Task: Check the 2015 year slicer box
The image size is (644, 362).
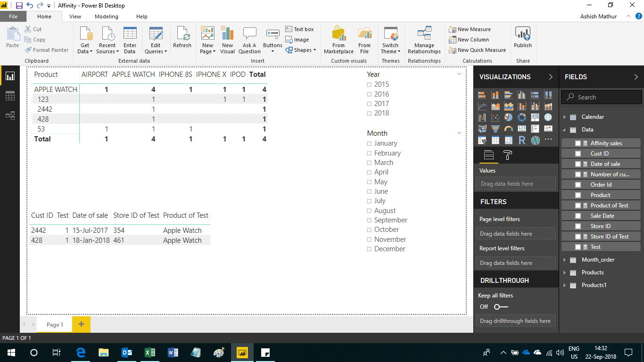Action: 370,85
